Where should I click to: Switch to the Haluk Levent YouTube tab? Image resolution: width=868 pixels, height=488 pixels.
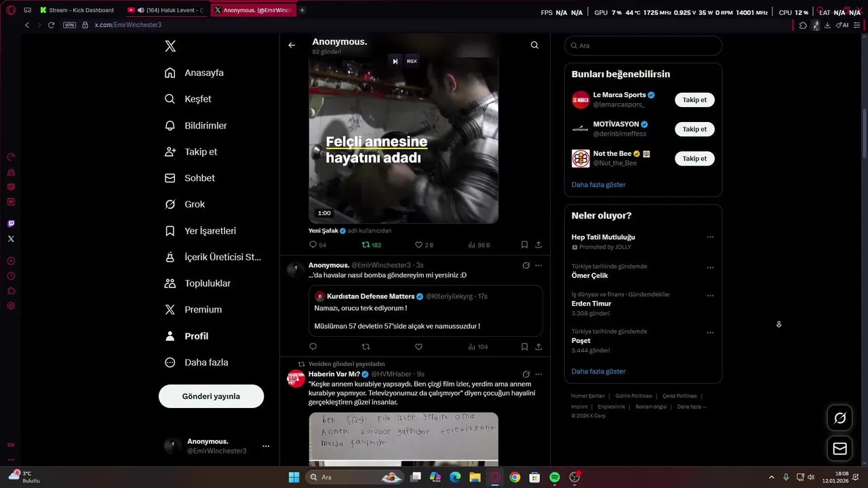click(165, 10)
